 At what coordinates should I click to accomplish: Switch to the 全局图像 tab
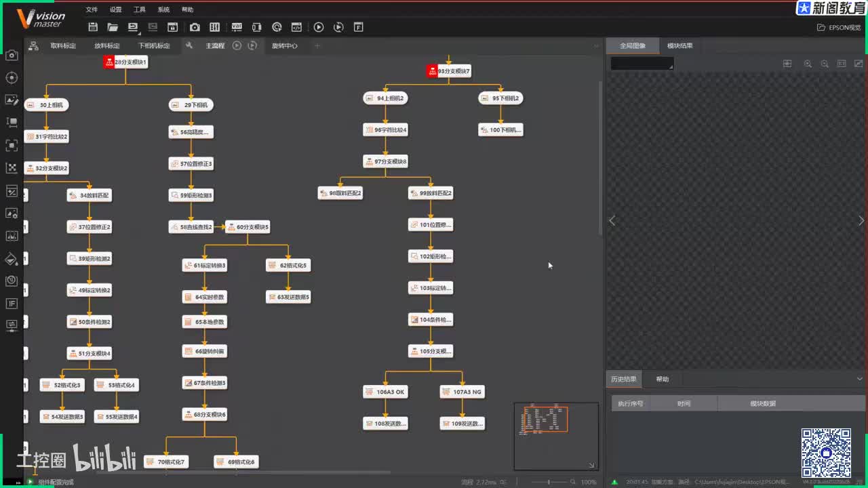(633, 45)
